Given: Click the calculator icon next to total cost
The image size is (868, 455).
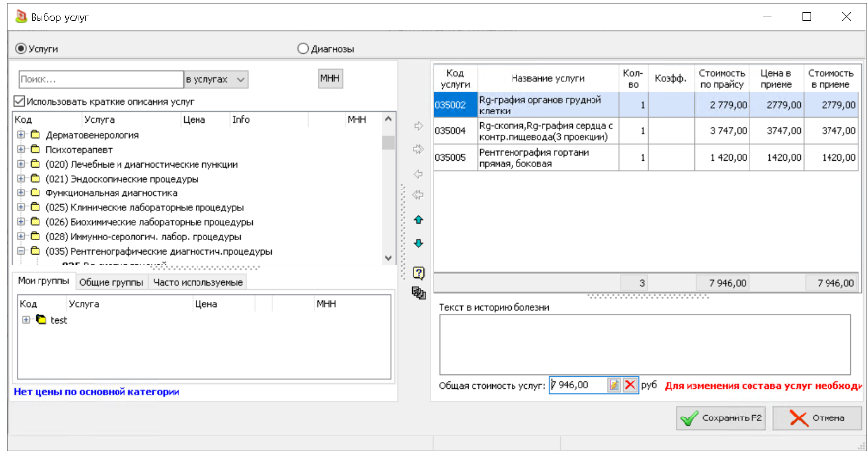Looking at the screenshot, I should (614, 385).
